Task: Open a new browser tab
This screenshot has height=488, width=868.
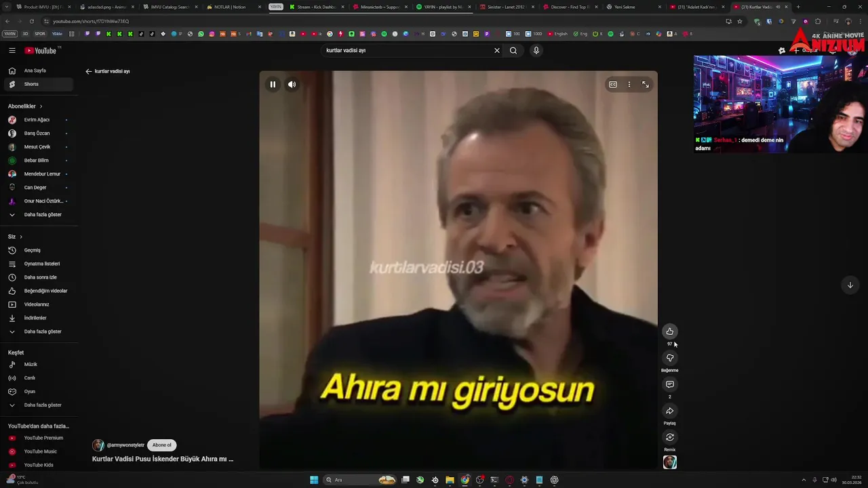Action: 798,7
